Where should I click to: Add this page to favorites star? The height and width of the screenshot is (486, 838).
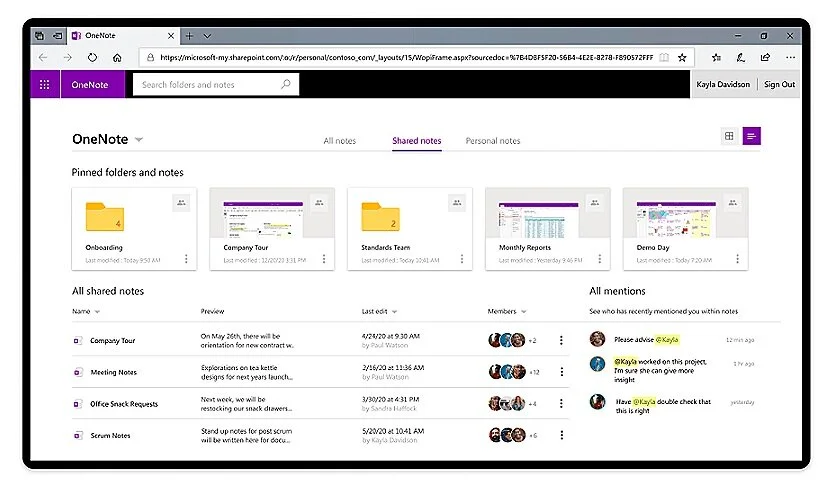682,57
